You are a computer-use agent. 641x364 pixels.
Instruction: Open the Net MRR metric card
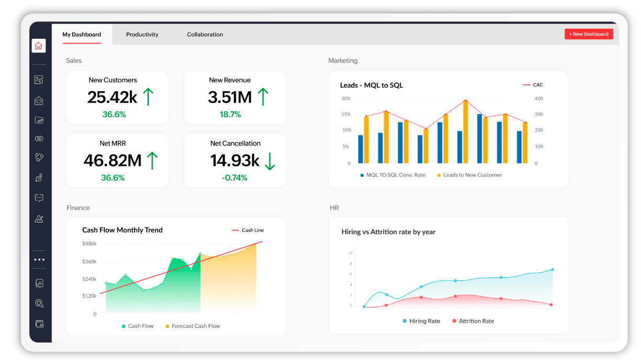coord(117,160)
